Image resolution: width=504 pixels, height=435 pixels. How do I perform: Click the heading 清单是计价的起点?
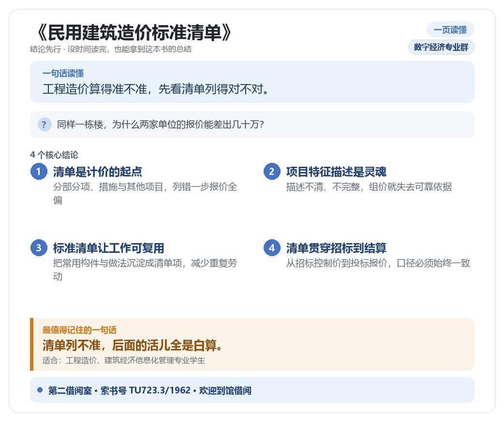(x=98, y=172)
